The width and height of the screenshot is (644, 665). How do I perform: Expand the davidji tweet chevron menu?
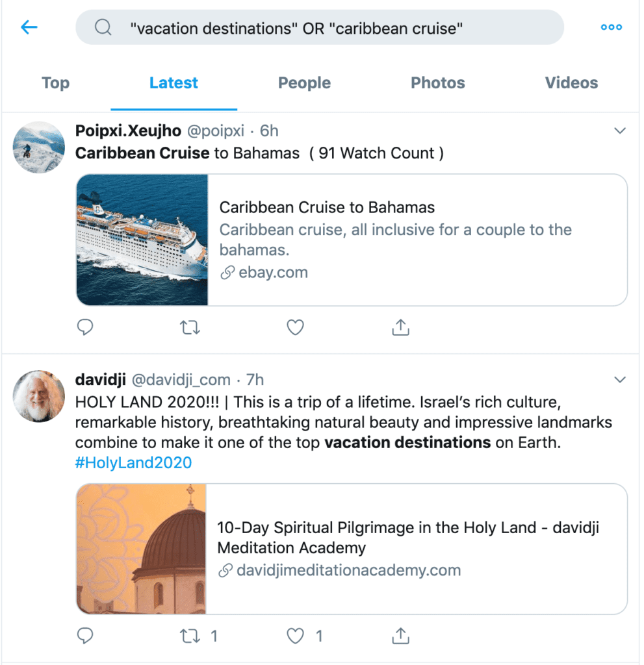tap(620, 379)
